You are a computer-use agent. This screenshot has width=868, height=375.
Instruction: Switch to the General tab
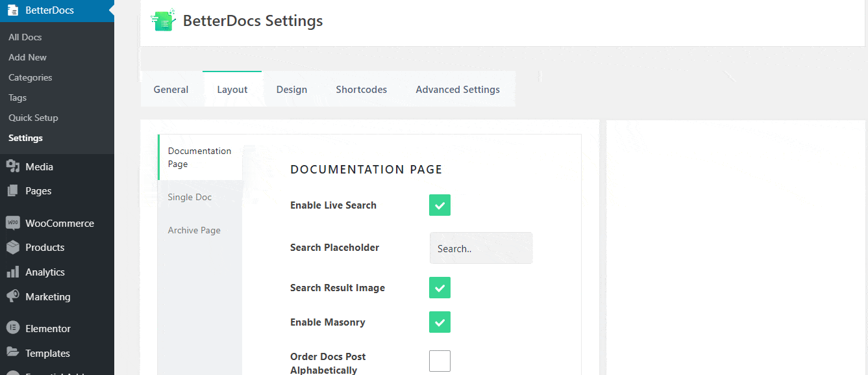171,90
